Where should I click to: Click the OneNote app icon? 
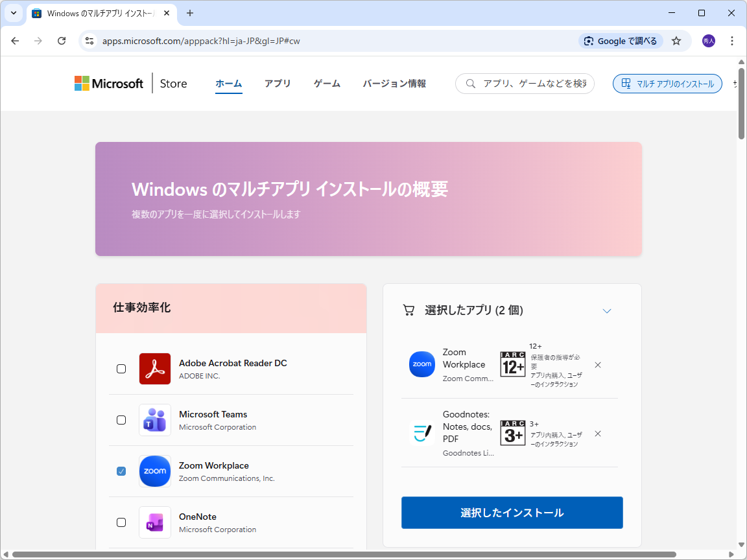(x=154, y=522)
